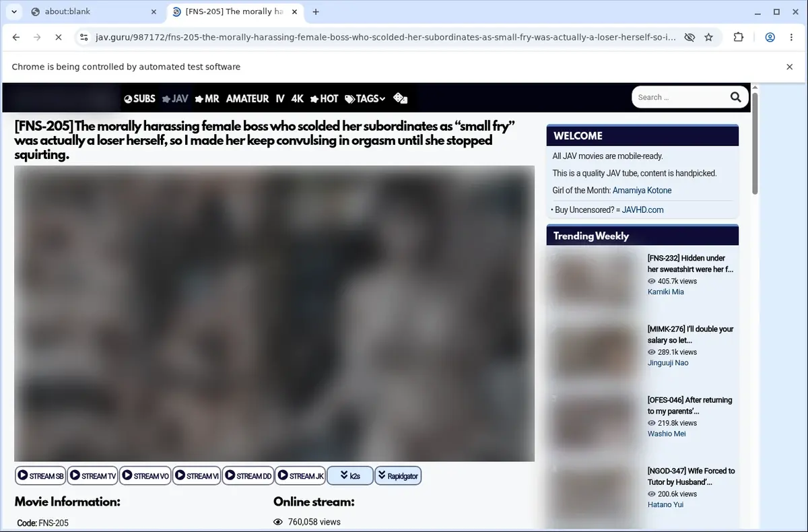808x532 pixels.
Task: Select the STREAM VO player button
Action: tap(145, 475)
